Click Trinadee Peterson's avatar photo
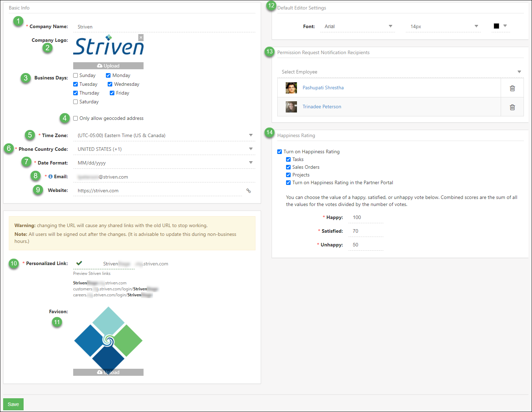The height and width of the screenshot is (412, 532). click(291, 107)
